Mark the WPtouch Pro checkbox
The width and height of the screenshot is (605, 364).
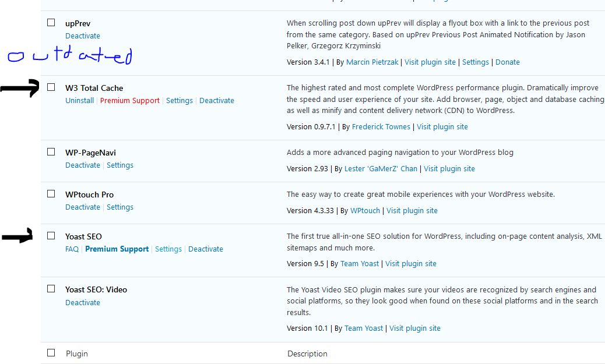pyautogui.click(x=51, y=193)
